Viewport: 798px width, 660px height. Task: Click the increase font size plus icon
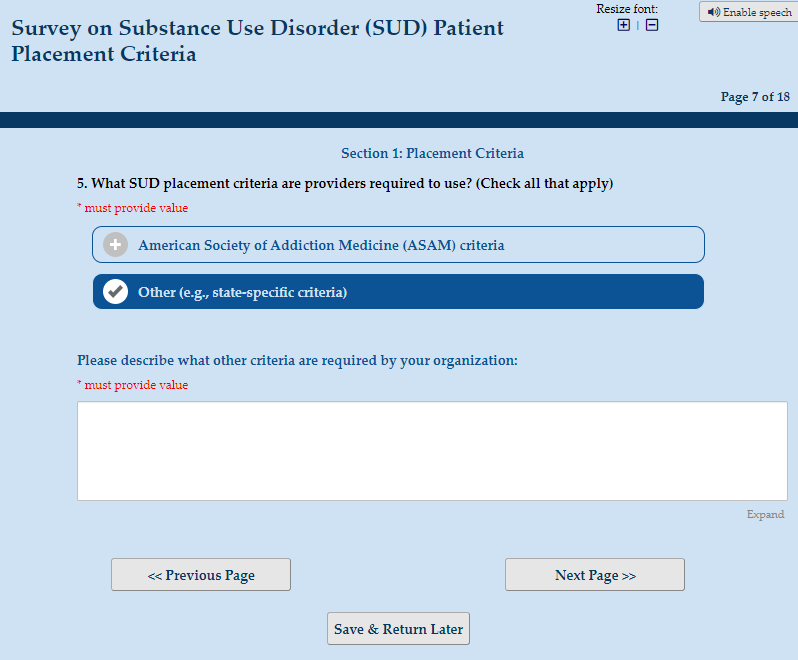[x=624, y=25]
